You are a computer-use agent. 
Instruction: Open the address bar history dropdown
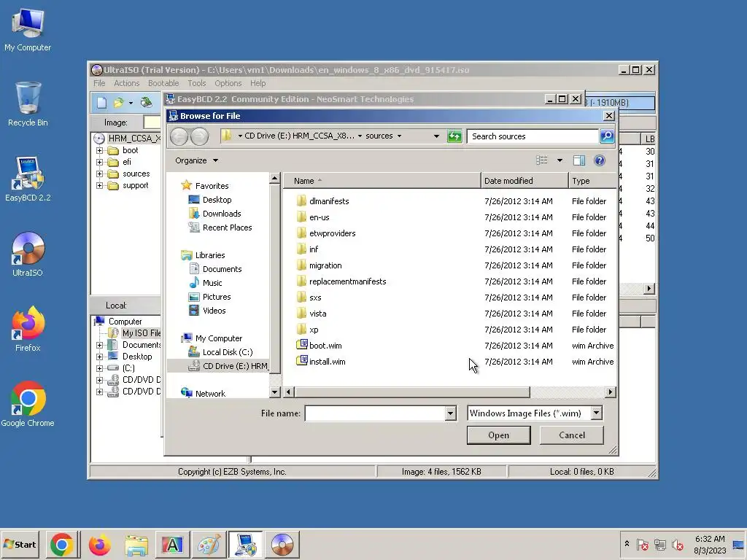point(436,136)
